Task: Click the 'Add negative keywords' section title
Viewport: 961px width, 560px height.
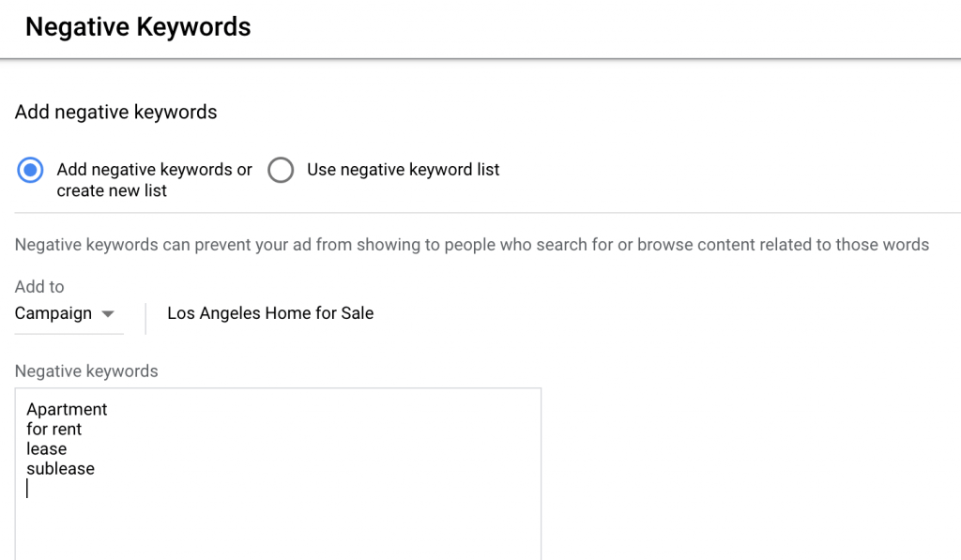Action: [x=114, y=112]
